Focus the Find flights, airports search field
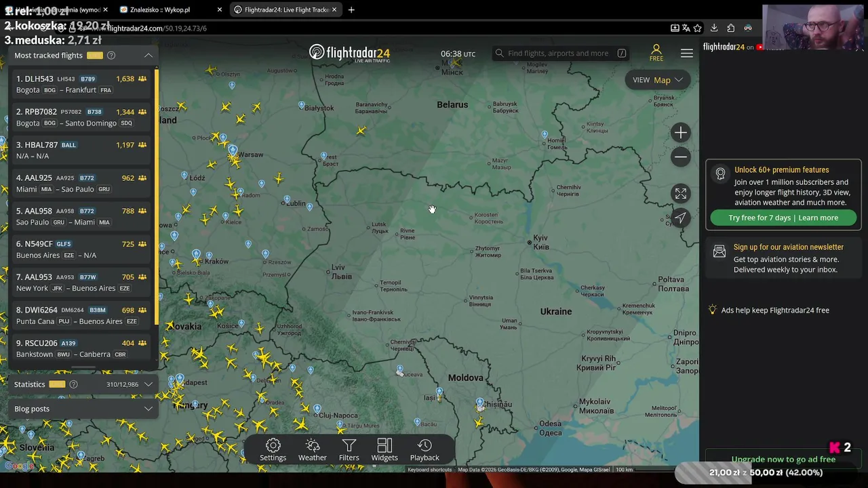The width and height of the screenshot is (868, 488). pos(561,53)
